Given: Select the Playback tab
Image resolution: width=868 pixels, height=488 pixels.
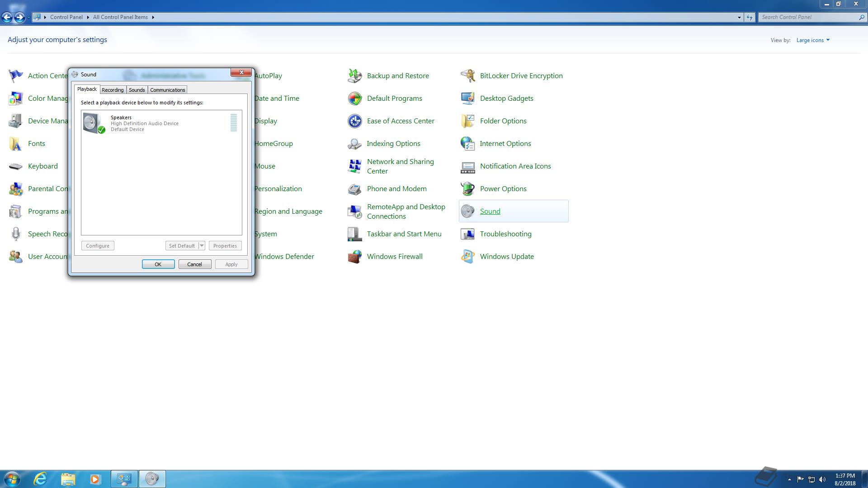Looking at the screenshot, I should coord(87,89).
